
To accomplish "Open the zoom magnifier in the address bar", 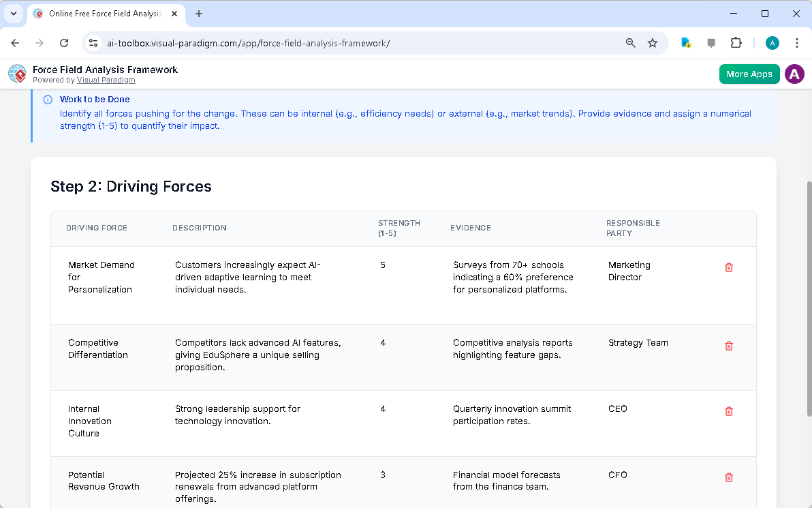I will [x=630, y=42].
